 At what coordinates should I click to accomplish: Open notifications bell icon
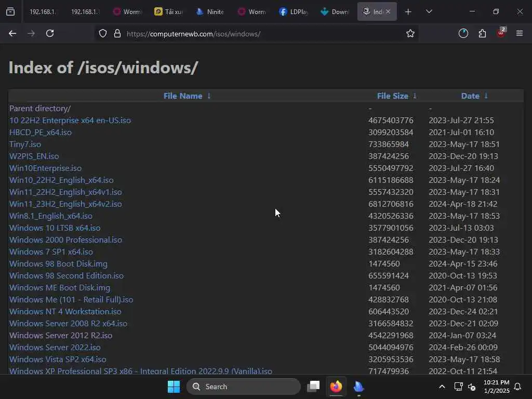[x=517, y=387]
